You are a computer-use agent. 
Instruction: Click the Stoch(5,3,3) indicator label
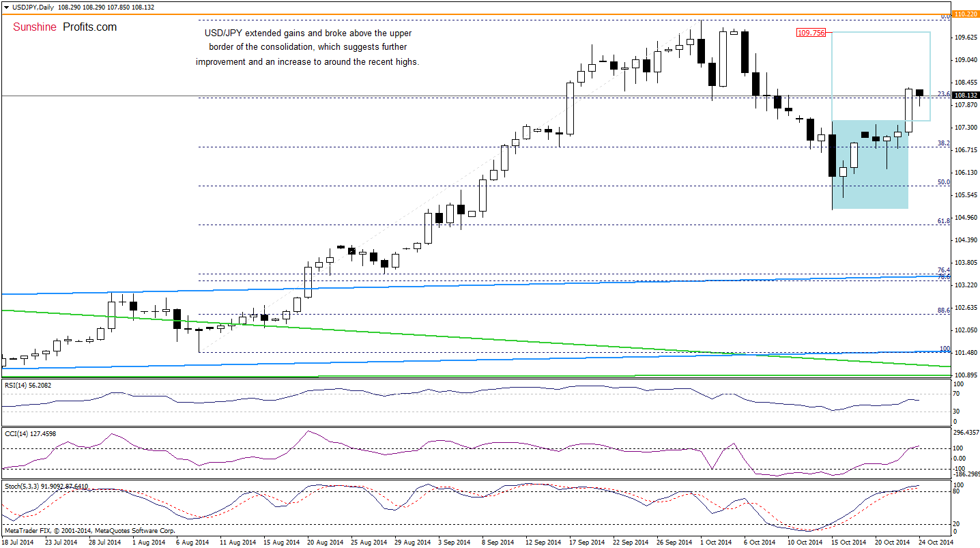pyautogui.click(x=46, y=487)
